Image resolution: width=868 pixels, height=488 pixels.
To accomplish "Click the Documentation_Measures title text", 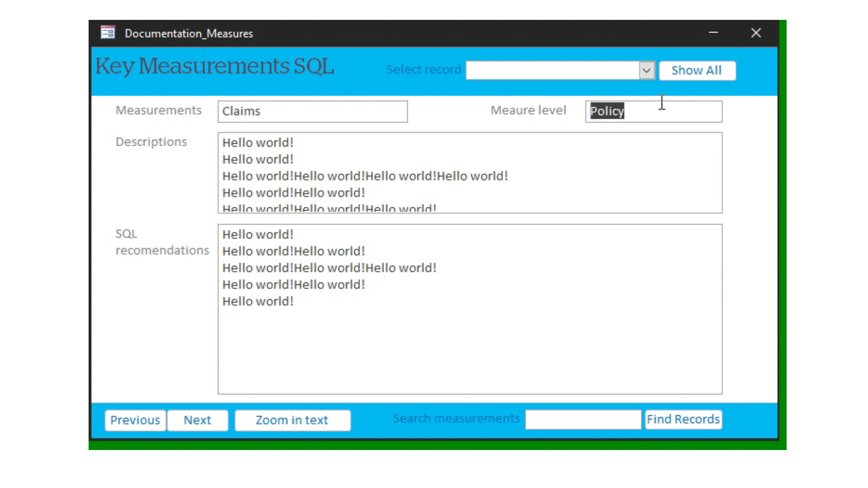I will pos(189,33).
